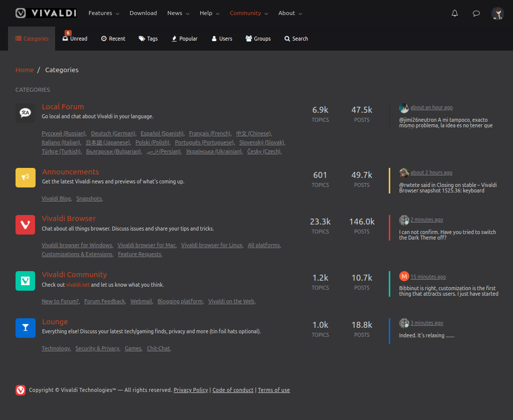This screenshot has height=420, width=513.
Task: Visit the Vivaldi Blog link
Action: (x=56, y=198)
